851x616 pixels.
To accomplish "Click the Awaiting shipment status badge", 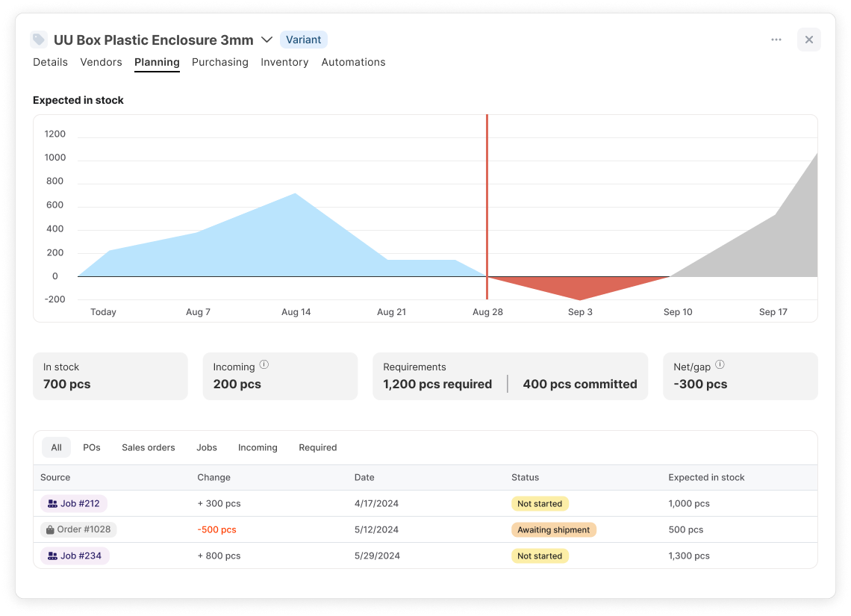I will (554, 529).
